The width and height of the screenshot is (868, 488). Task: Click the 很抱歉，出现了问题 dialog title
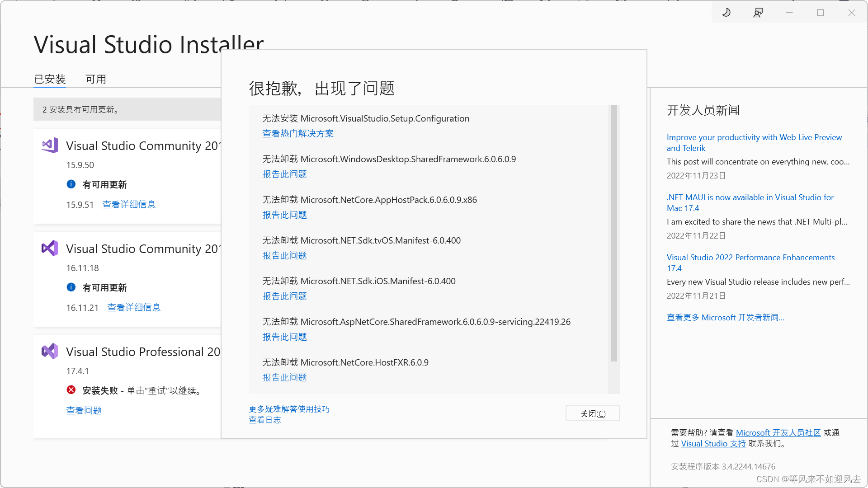[x=322, y=88]
